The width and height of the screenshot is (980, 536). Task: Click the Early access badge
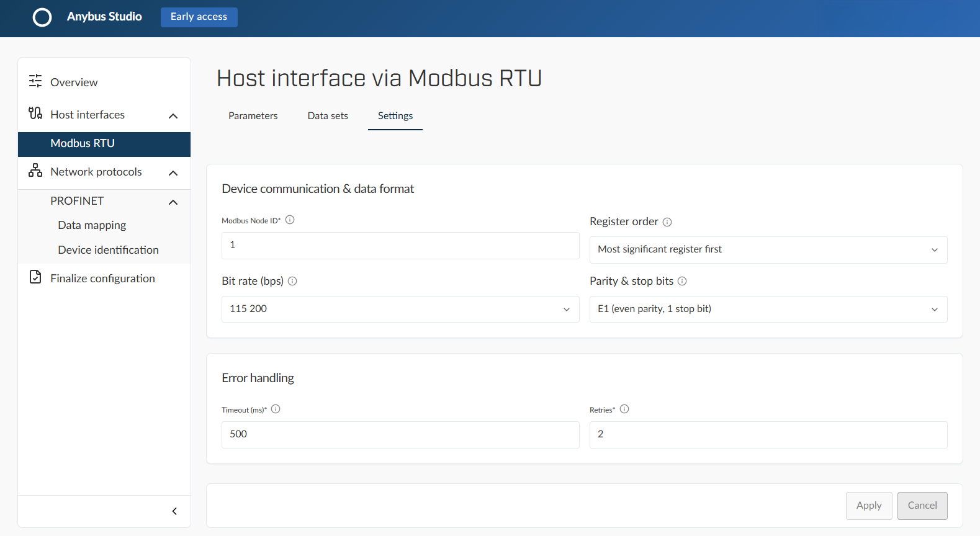(199, 17)
